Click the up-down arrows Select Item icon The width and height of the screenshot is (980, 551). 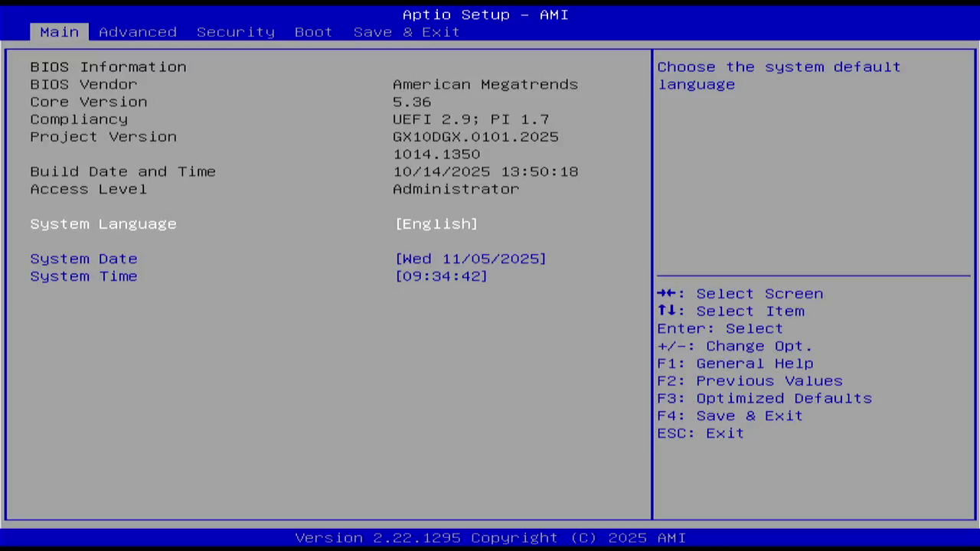(x=667, y=311)
